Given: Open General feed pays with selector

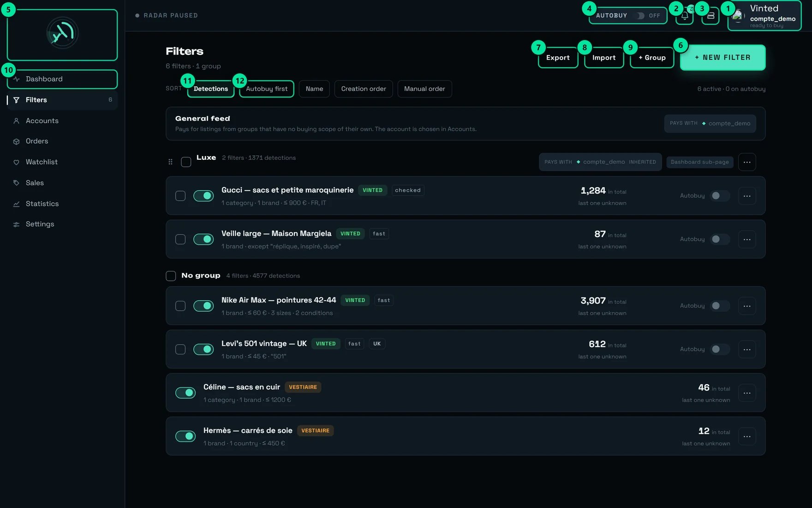Looking at the screenshot, I should 710,123.
